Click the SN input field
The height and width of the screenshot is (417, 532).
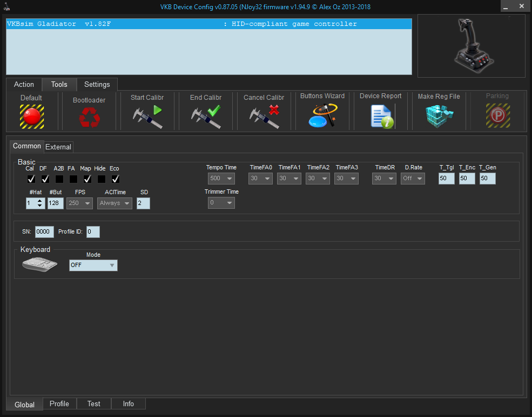click(x=44, y=232)
